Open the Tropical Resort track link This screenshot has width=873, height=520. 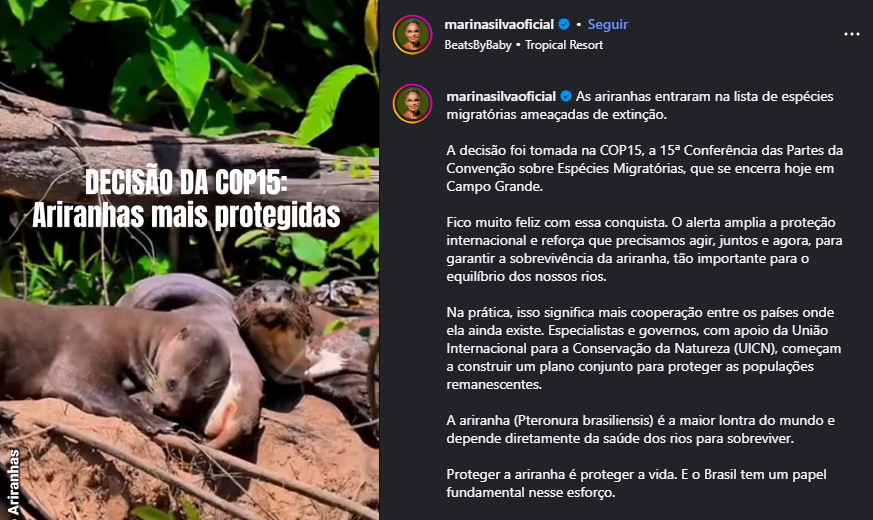point(564,45)
